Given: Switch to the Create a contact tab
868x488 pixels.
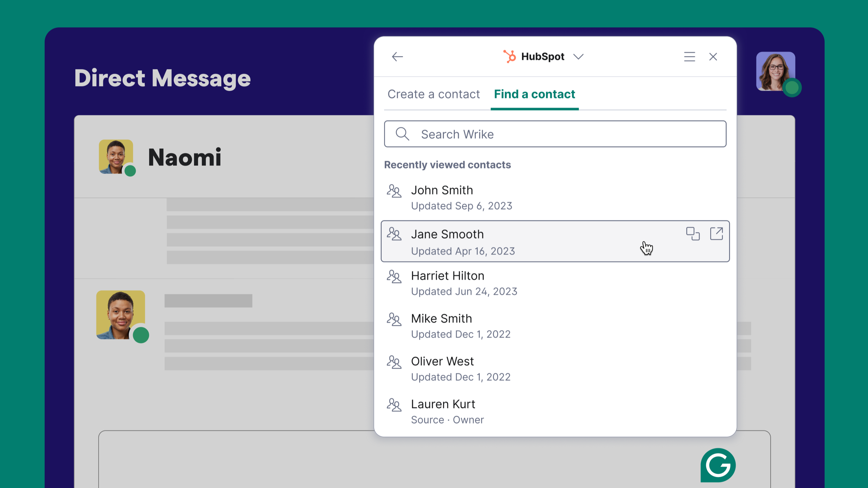Looking at the screenshot, I should point(434,94).
